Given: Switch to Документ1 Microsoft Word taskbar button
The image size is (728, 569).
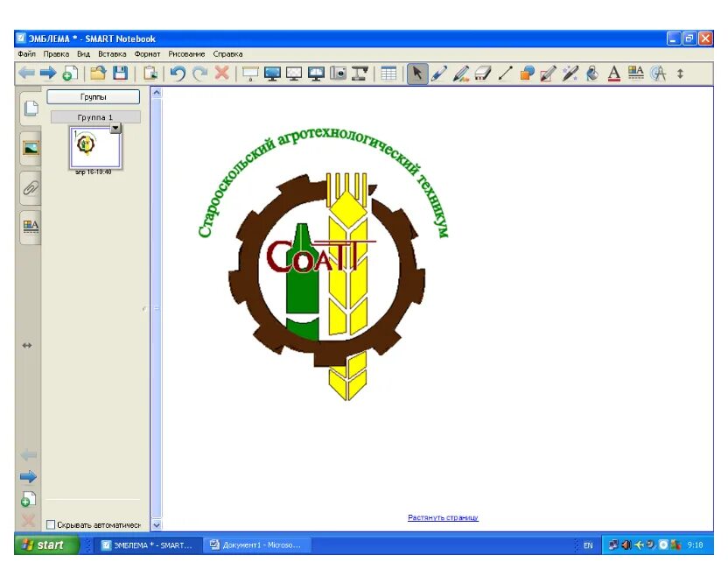Looking at the screenshot, I should [256, 544].
